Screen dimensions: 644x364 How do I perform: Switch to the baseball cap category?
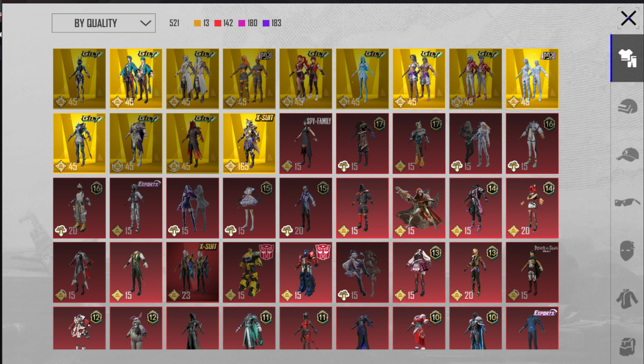(x=627, y=155)
